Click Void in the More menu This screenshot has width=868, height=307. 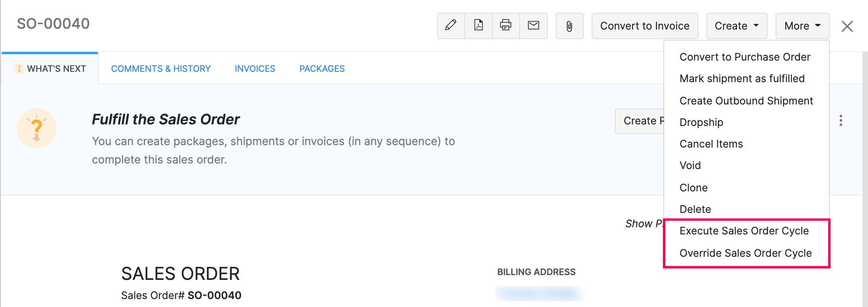point(690,165)
